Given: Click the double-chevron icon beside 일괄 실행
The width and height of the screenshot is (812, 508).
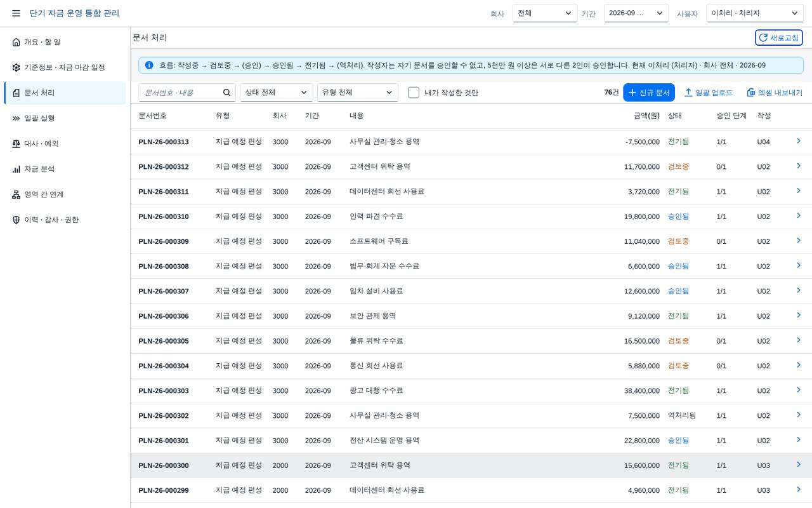Looking at the screenshot, I should [16, 118].
